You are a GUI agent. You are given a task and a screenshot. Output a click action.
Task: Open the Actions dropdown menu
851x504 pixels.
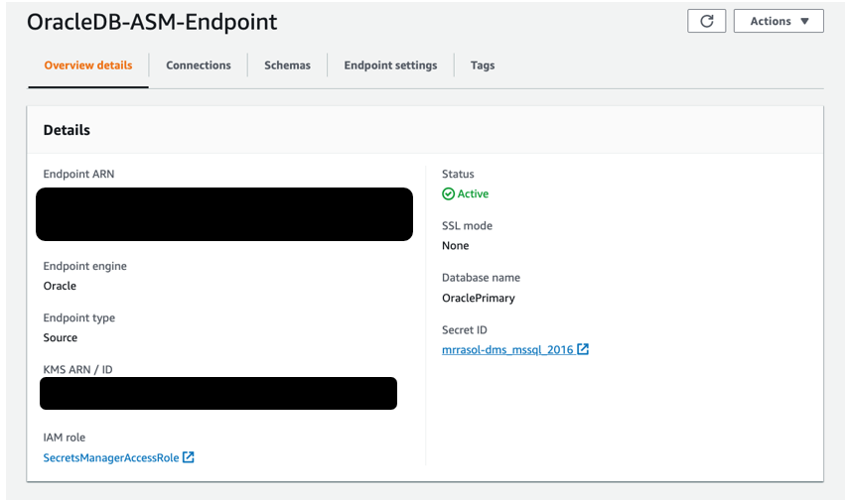click(779, 21)
